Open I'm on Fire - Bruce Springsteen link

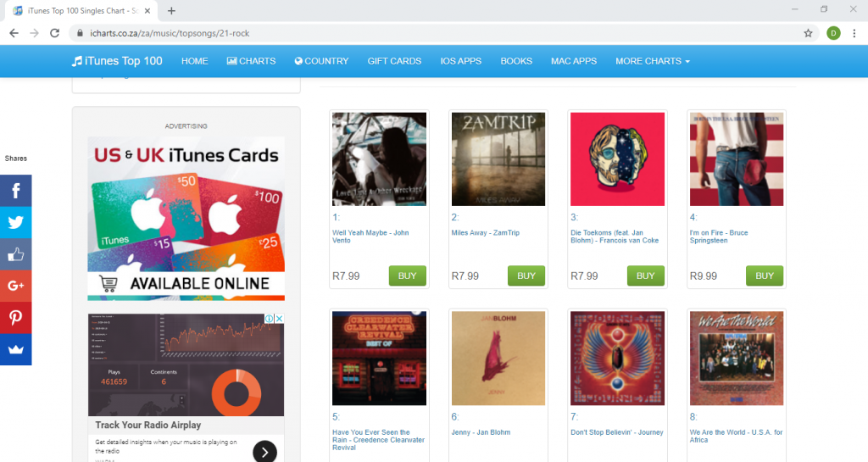click(719, 237)
